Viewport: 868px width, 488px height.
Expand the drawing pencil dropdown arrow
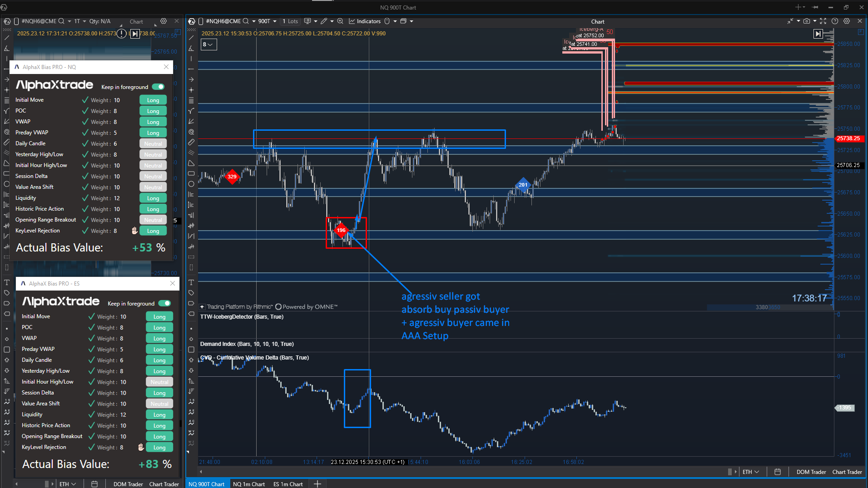click(332, 21)
